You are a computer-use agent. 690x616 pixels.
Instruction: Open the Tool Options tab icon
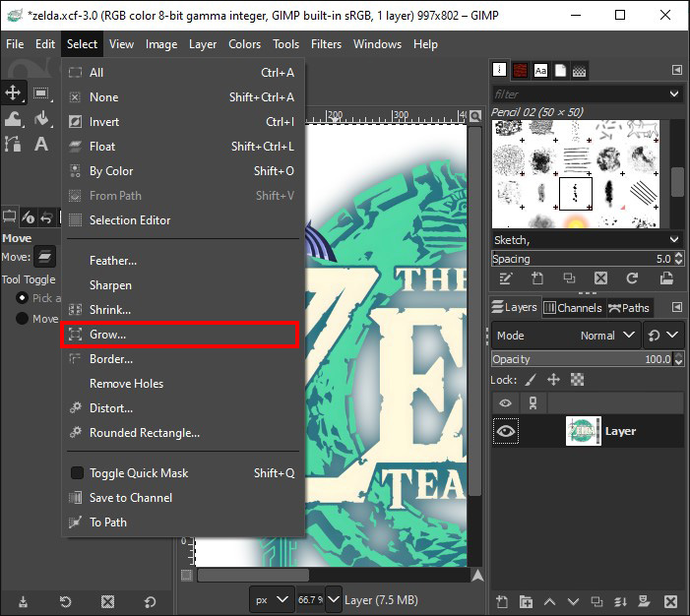coord(9,216)
